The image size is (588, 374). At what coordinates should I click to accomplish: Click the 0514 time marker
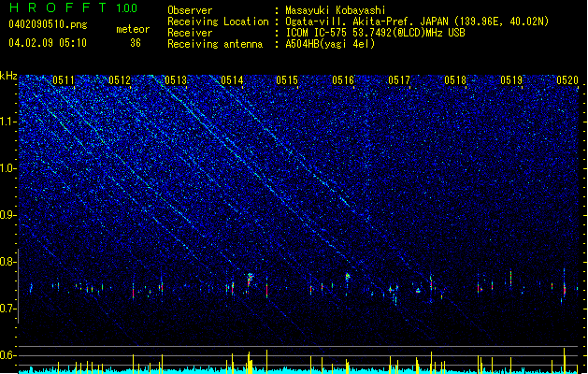point(232,79)
